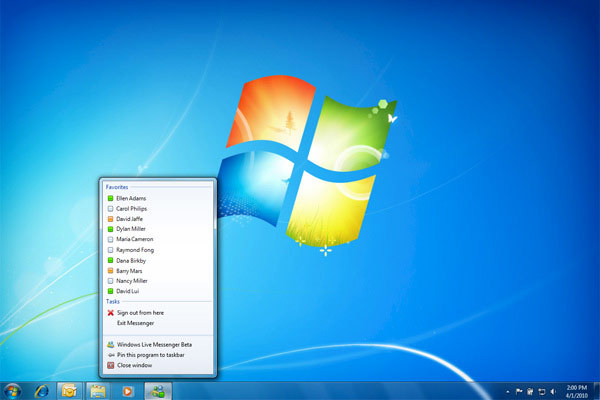Open the network status tray icon
Viewport: 600px width, 400px height.
541,390
